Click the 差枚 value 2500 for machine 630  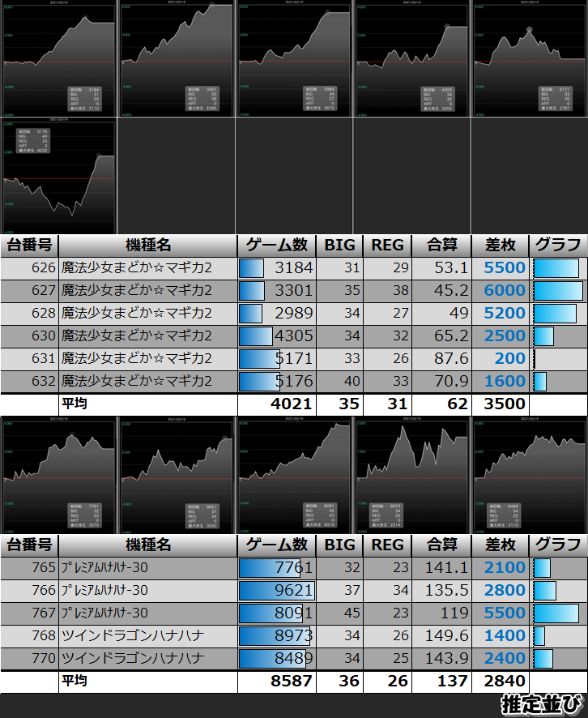(505, 336)
